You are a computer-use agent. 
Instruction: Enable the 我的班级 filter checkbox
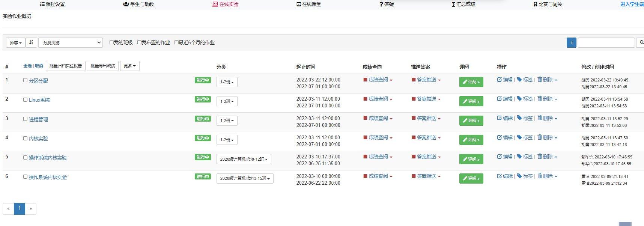click(x=111, y=42)
